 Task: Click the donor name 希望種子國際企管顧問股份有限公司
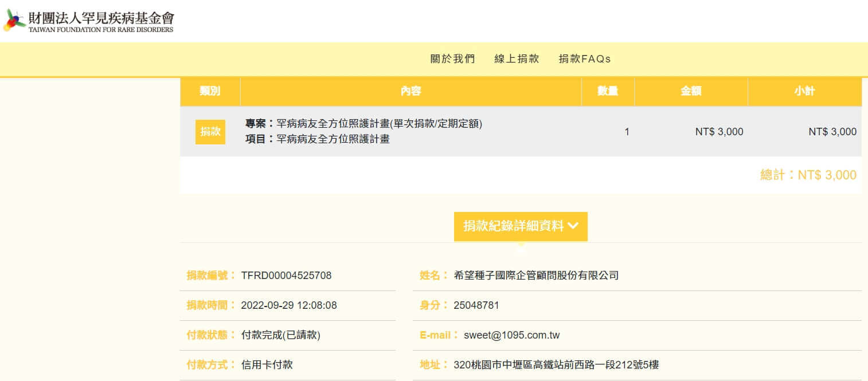tap(536, 276)
